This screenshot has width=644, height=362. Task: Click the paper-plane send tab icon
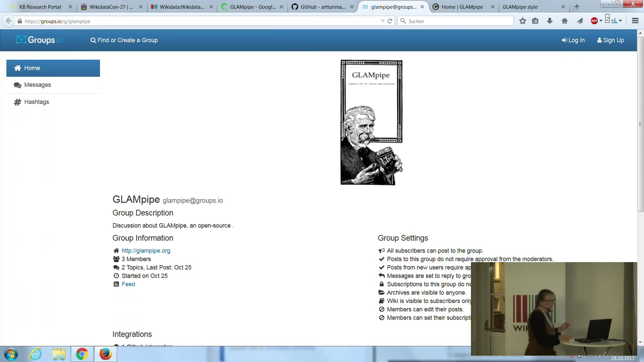[x=580, y=21]
